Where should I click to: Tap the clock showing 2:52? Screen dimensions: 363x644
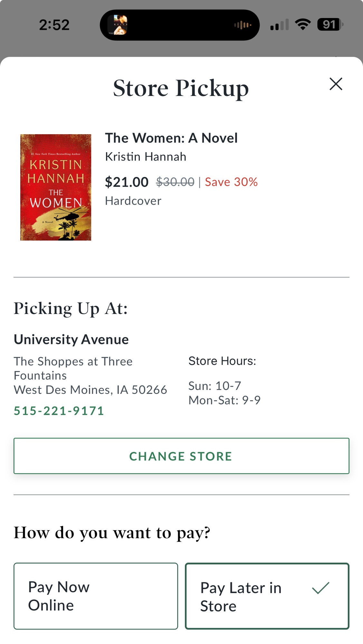(x=54, y=25)
